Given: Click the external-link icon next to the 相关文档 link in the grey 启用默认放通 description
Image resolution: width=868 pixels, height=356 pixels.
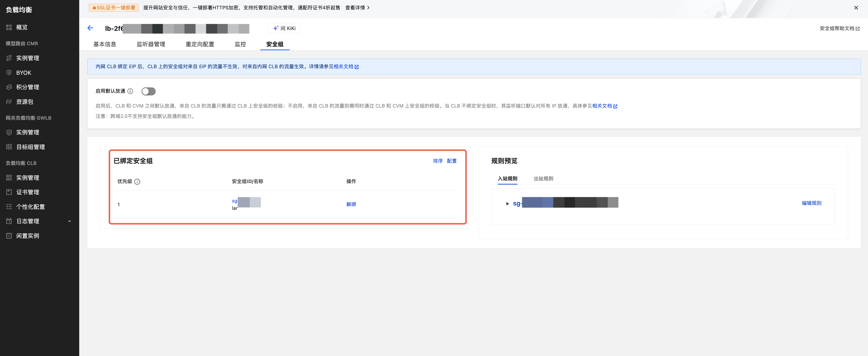Looking at the screenshot, I should [x=615, y=106].
